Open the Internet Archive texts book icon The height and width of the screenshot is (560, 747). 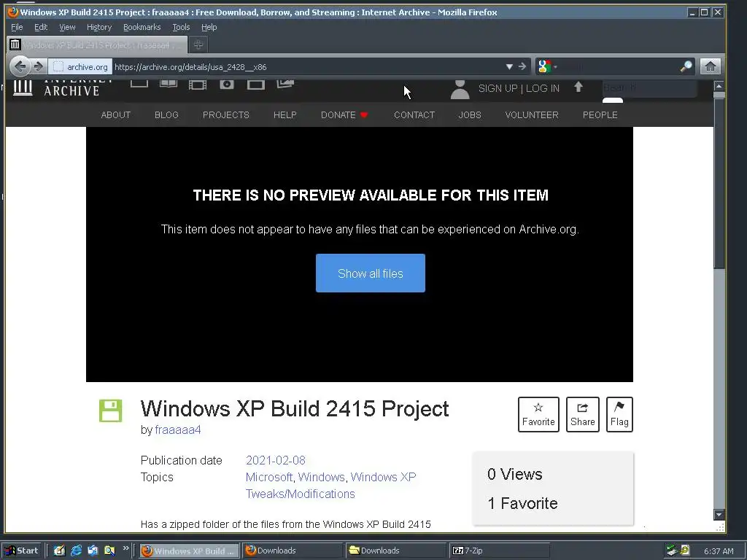169,84
